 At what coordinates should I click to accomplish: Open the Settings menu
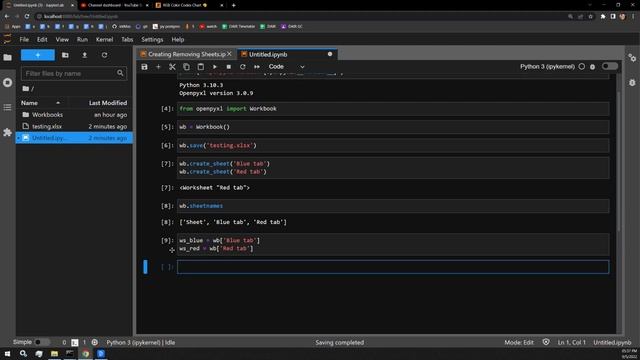[x=152, y=40]
